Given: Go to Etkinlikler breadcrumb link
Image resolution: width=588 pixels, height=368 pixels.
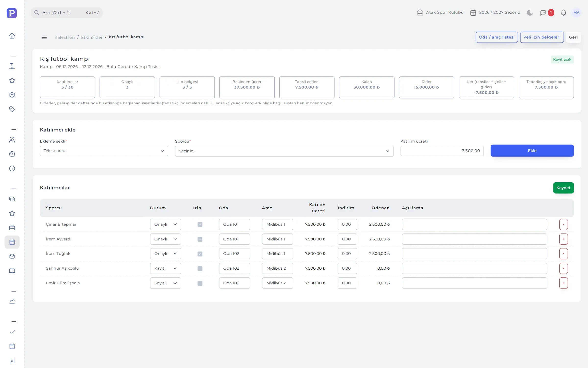Looking at the screenshot, I should (92, 37).
